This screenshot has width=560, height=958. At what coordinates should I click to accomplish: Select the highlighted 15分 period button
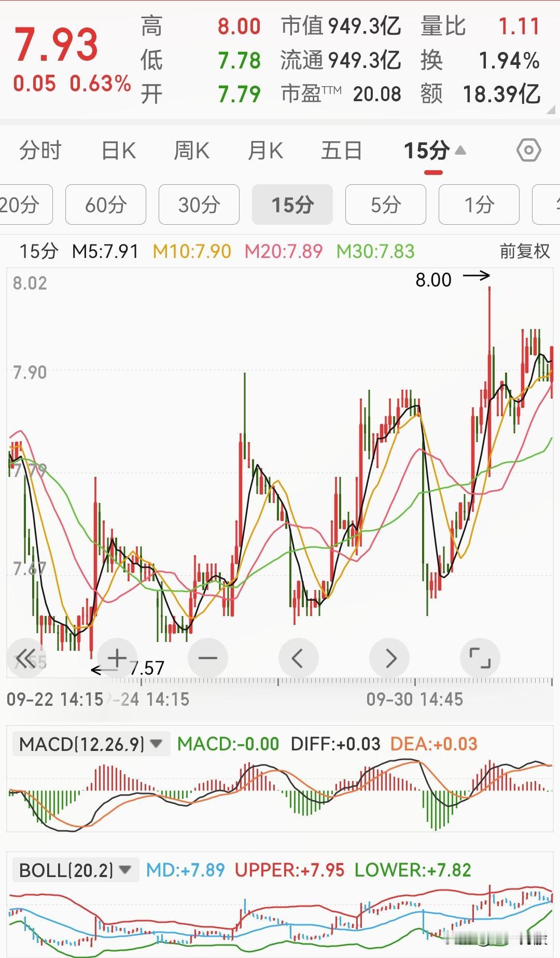292,204
